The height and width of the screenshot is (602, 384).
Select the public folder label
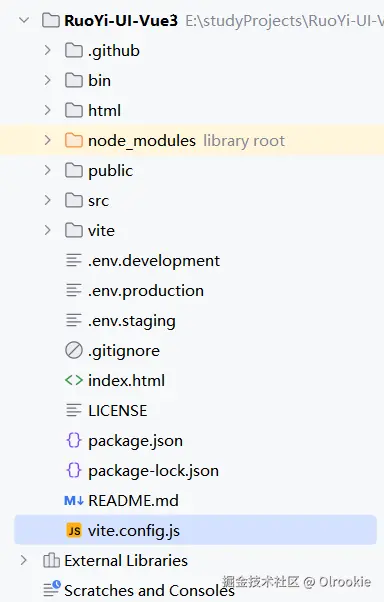pos(111,170)
